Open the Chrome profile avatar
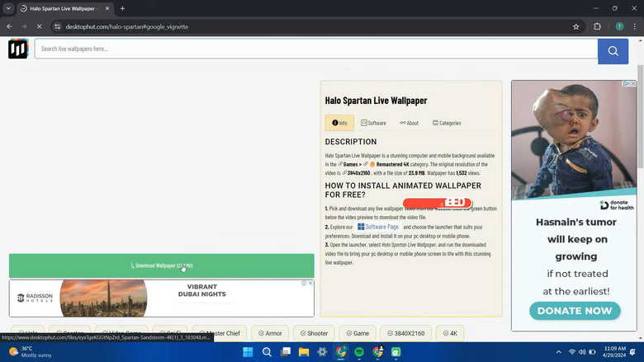644x362 pixels. pyautogui.click(x=619, y=26)
